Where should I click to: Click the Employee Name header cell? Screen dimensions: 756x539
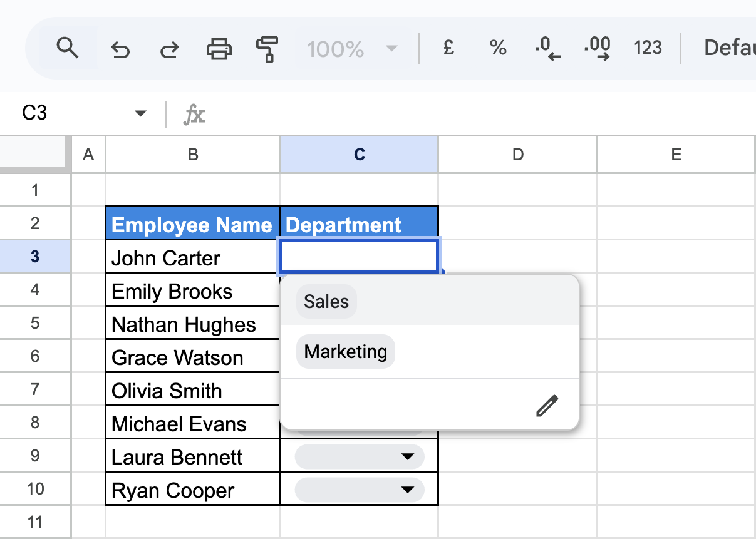192,223
